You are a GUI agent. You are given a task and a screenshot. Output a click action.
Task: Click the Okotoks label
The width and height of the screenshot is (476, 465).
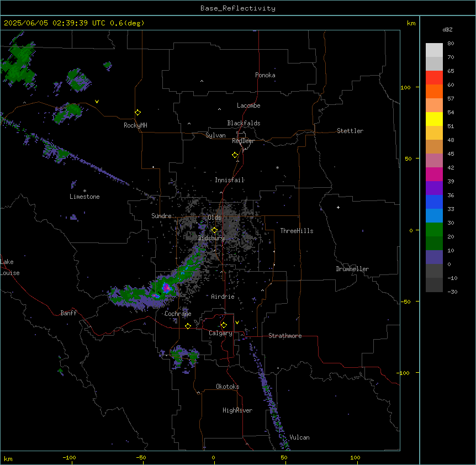coord(228,387)
